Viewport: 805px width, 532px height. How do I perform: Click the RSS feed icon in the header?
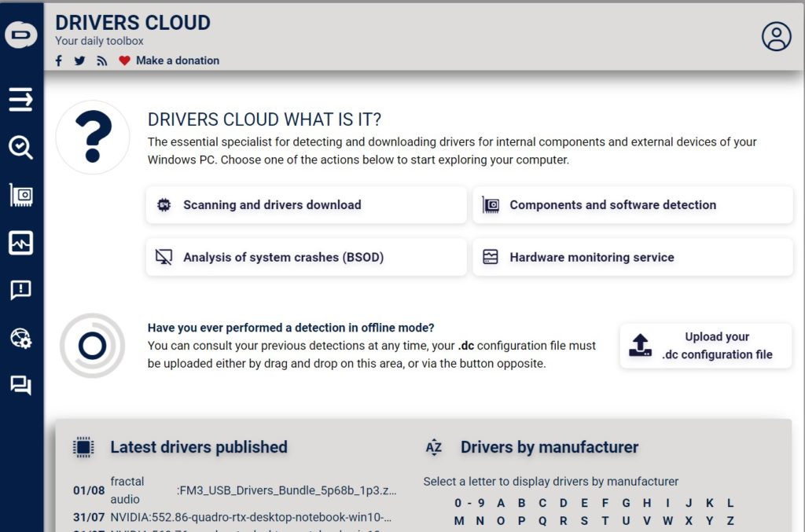pyautogui.click(x=101, y=60)
